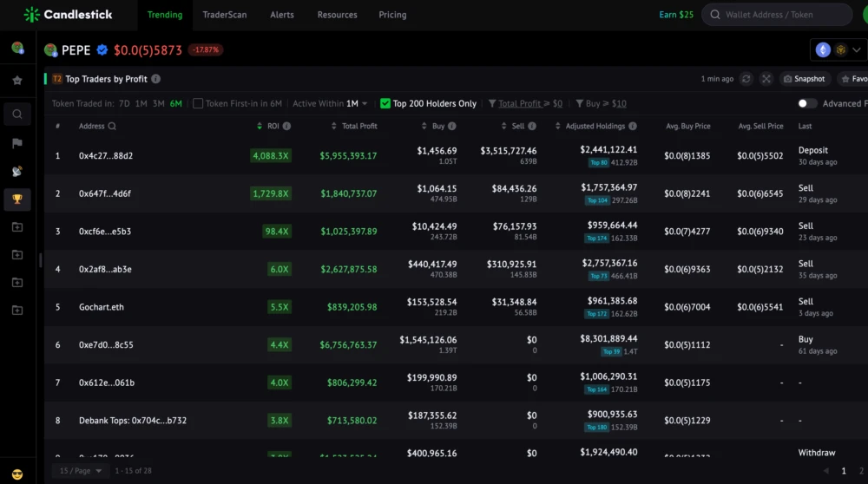Enable the Advanced filter toggle switch
This screenshot has height=484, width=868.
(807, 103)
